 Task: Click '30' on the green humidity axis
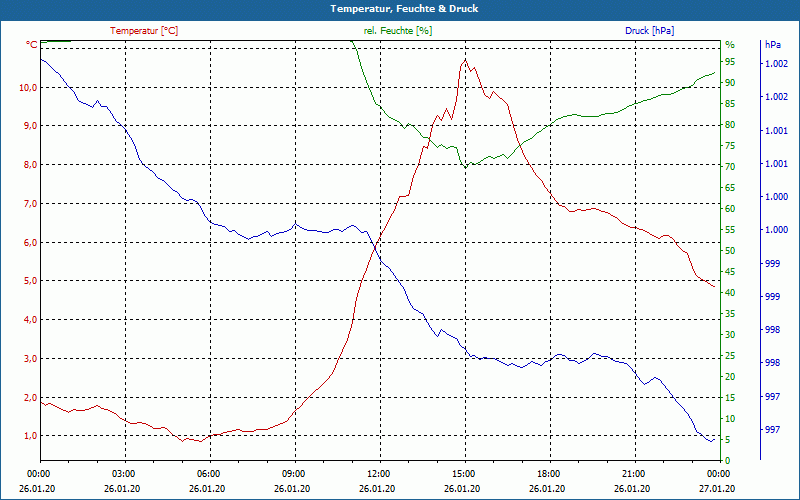(x=730, y=335)
